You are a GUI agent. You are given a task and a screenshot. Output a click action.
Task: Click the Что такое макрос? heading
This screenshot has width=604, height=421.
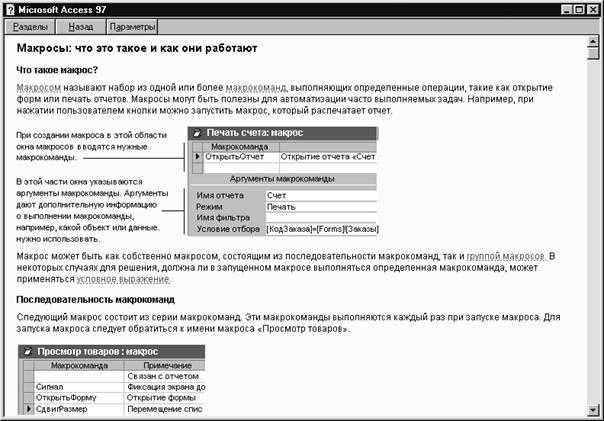[57, 70]
